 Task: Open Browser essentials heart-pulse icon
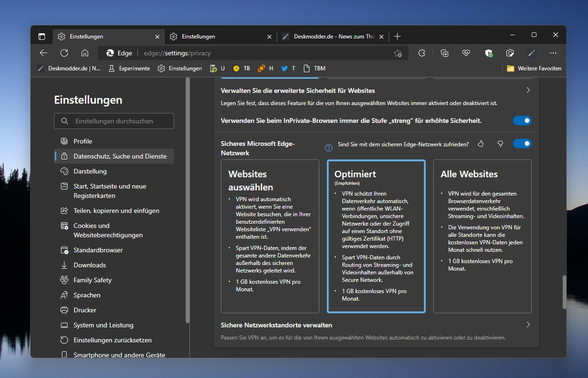point(466,53)
